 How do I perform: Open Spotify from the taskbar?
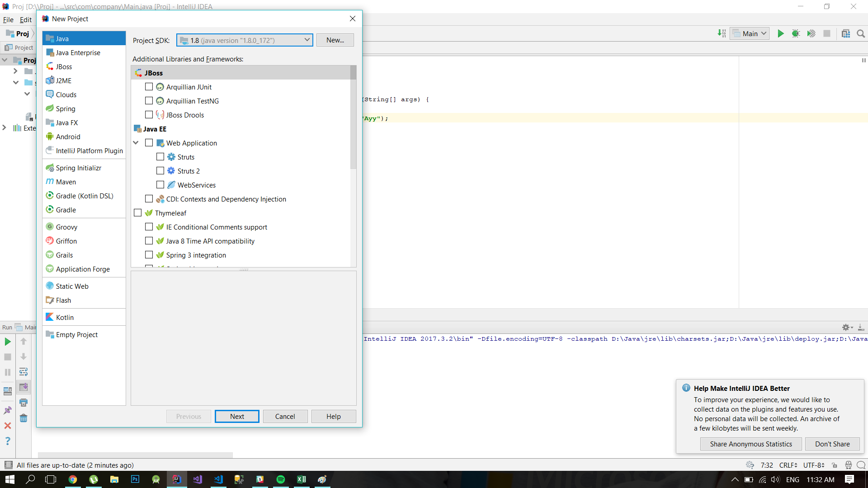pyautogui.click(x=280, y=479)
